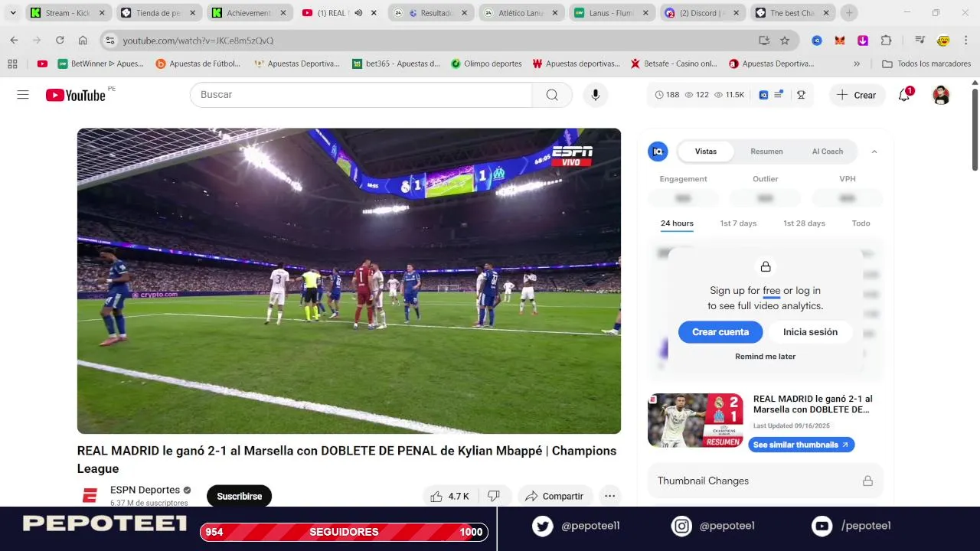
Task: Open media control icon in toolbar
Action: tap(920, 41)
